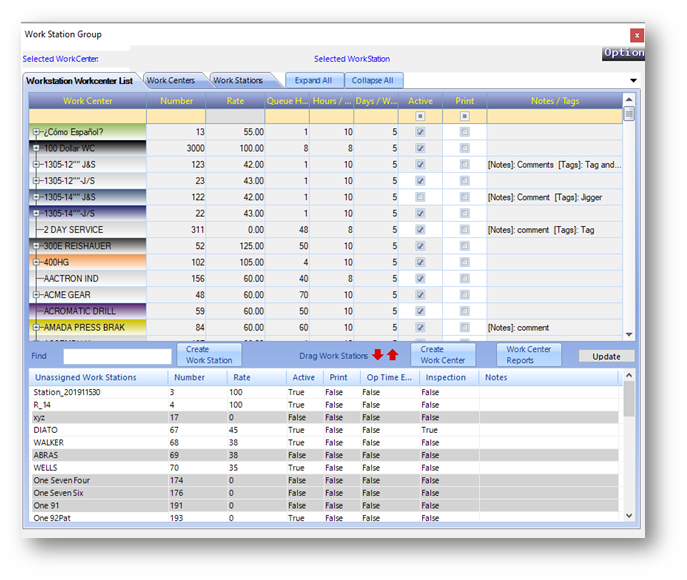Uncheck Active for 2 DAY SERVICE
Image resolution: width=687 pixels, height=580 pixels.
(420, 230)
